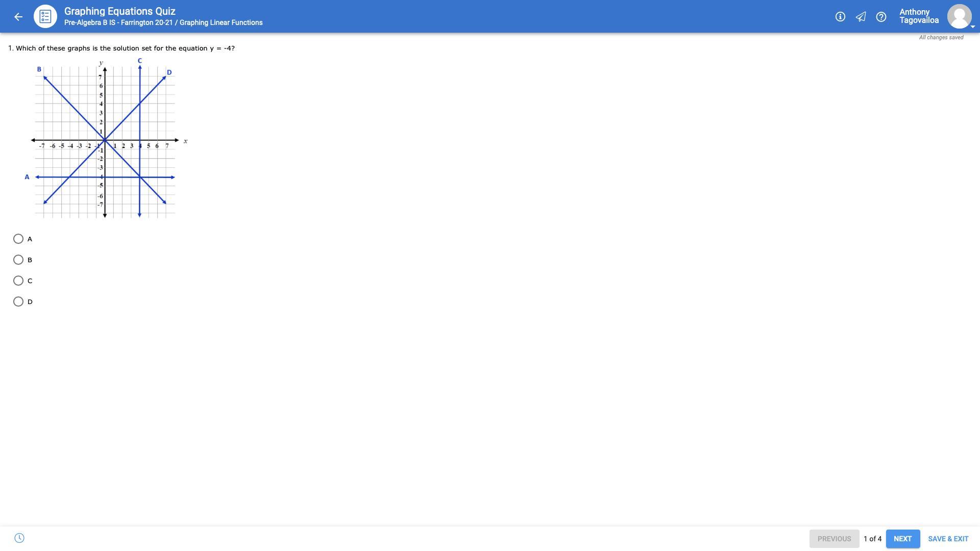Click the greyed PREVIOUS button
Image resolution: width=980 pixels, height=551 pixels.
(x=834, y=539)
